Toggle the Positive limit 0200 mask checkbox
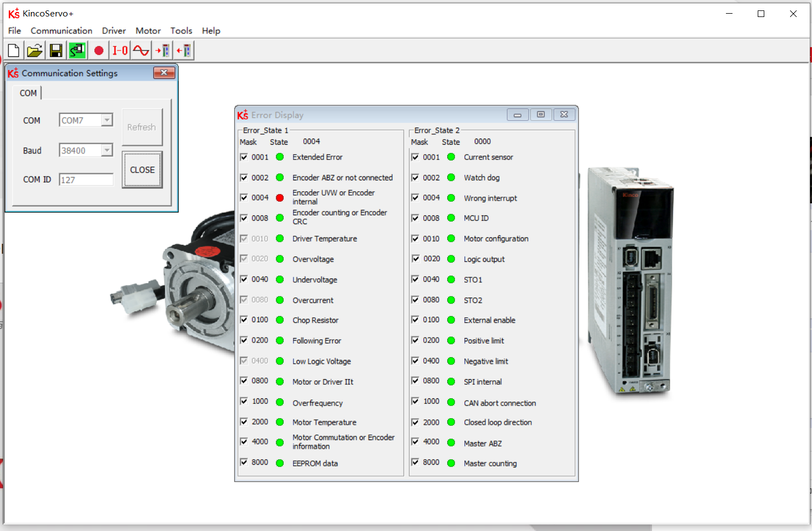This screenshot has width=812, height=531. coord(416,340)
